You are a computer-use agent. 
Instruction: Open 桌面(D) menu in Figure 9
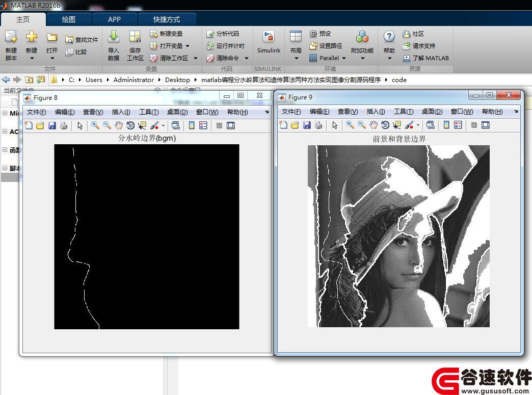(432, 111)
